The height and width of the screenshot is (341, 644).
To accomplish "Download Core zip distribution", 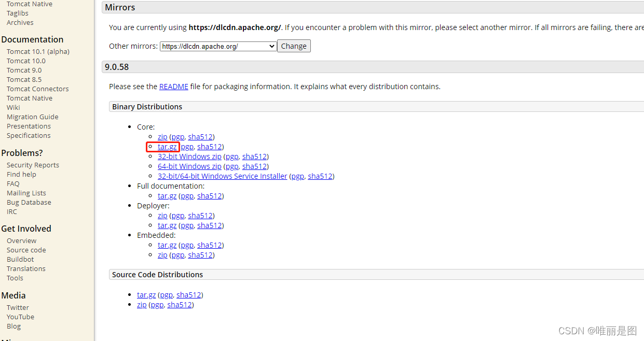I will (162, 137).
